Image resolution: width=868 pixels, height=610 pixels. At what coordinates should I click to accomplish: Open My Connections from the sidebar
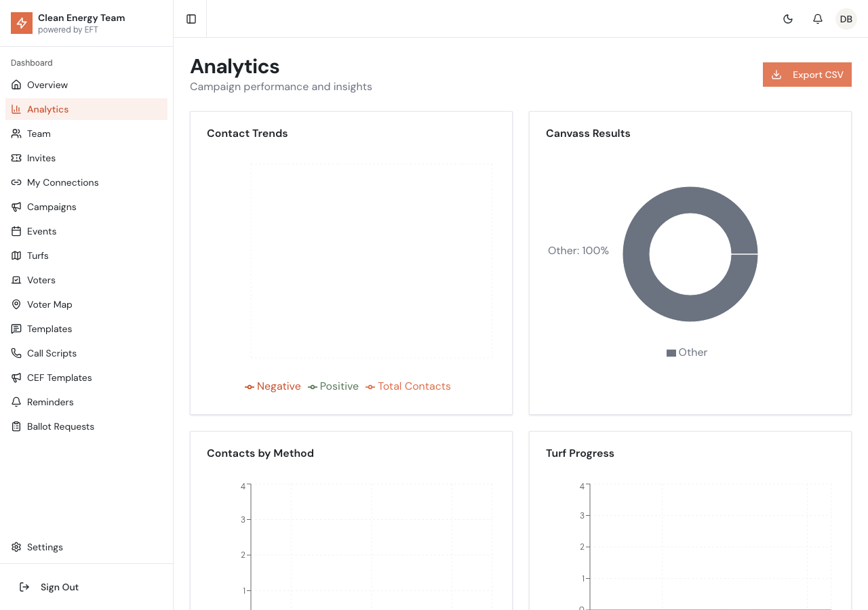[x=62, y=182]
